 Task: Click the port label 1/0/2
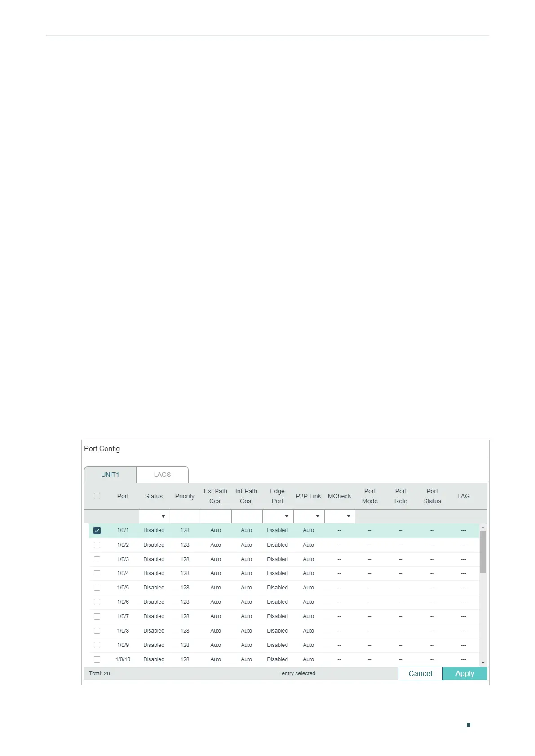click(123, 545)
